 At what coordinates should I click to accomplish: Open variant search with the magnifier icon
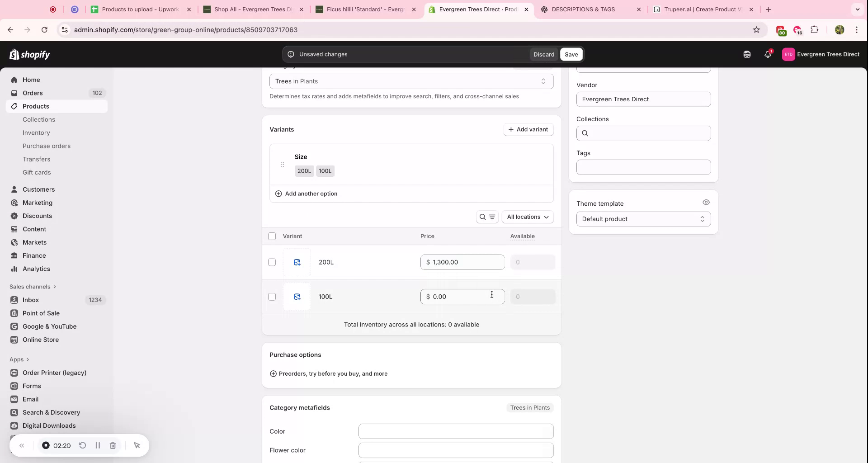coord(481,217)
